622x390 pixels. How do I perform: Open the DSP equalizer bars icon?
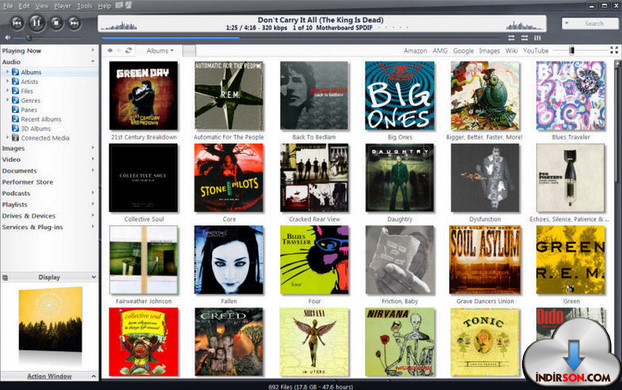538,38
